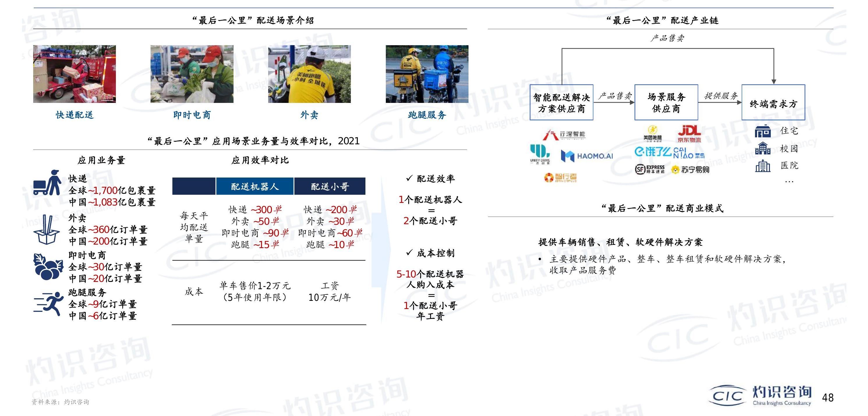
Task: Click the 配送小哥 table header
Action: click(x=330, y=186)
